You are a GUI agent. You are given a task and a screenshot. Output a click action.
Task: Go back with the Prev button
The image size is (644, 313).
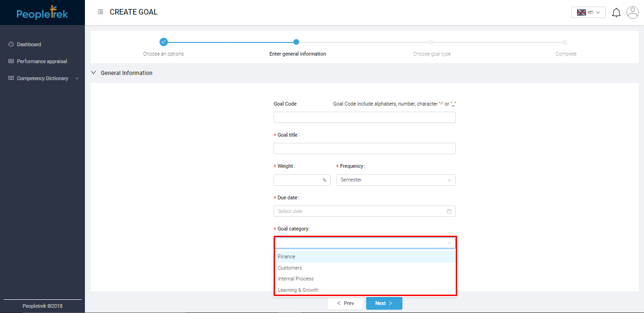(345, 303)
